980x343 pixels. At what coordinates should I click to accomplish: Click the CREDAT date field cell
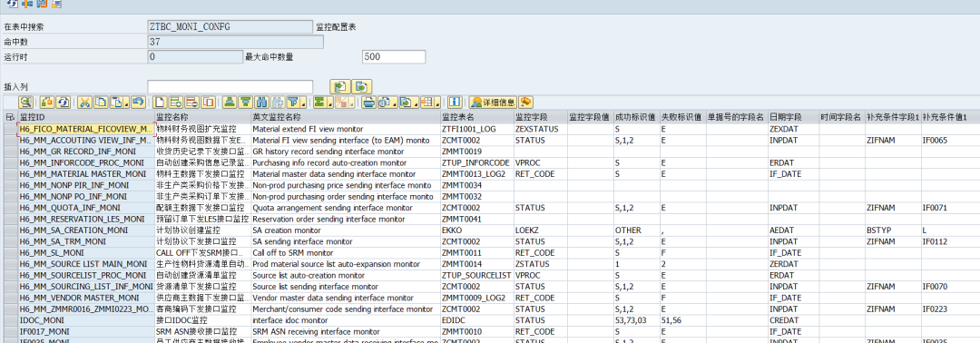[x=793, y=320]
